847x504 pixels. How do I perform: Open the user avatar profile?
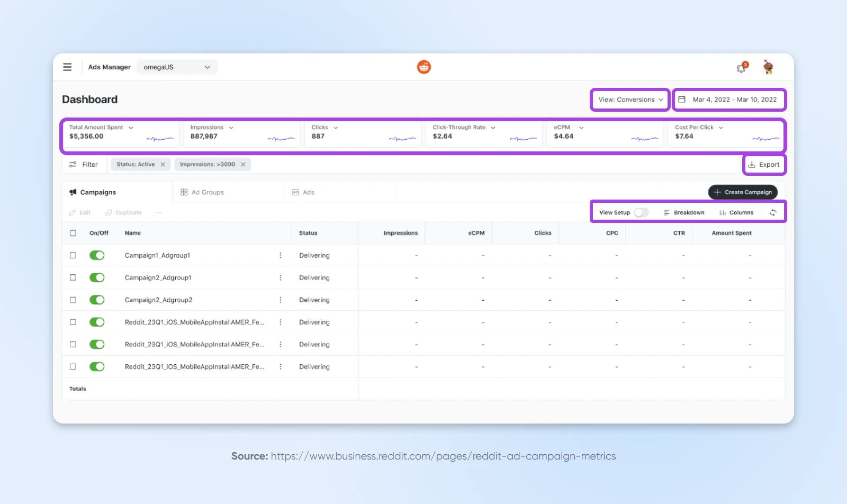pos(768,67)
